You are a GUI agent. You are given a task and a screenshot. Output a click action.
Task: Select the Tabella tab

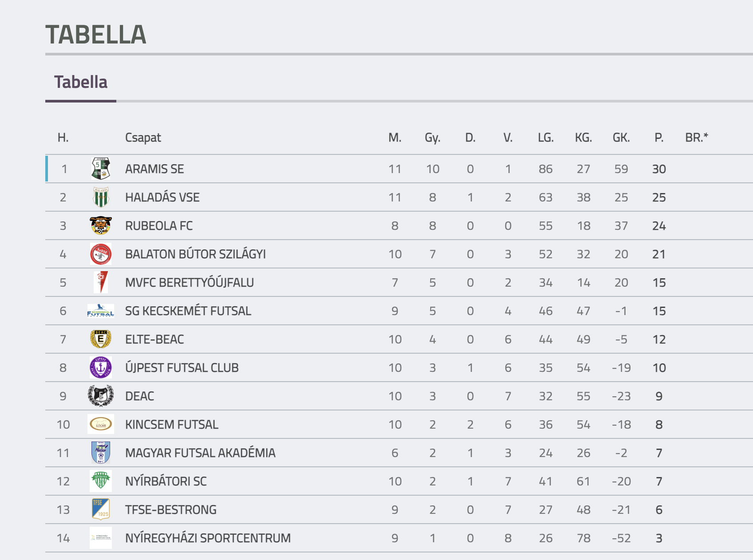81,83
